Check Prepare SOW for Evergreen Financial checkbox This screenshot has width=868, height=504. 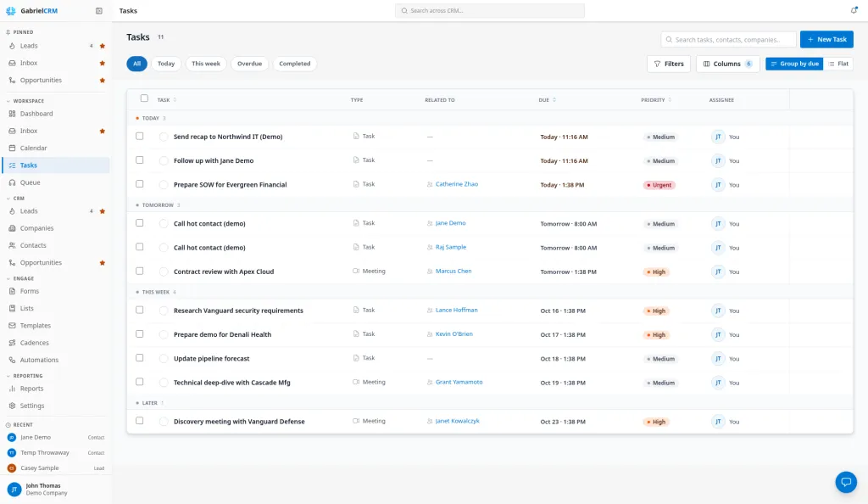[140, 184]
